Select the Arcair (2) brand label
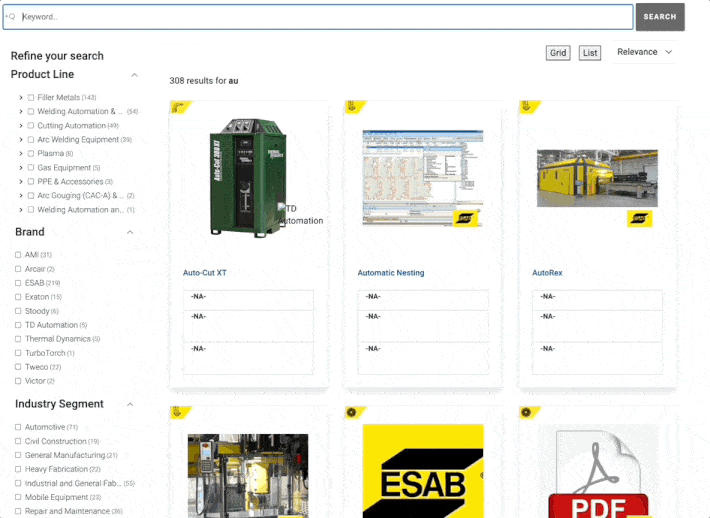The height and width of the screenshot is (518, 710). click(39, 269)
